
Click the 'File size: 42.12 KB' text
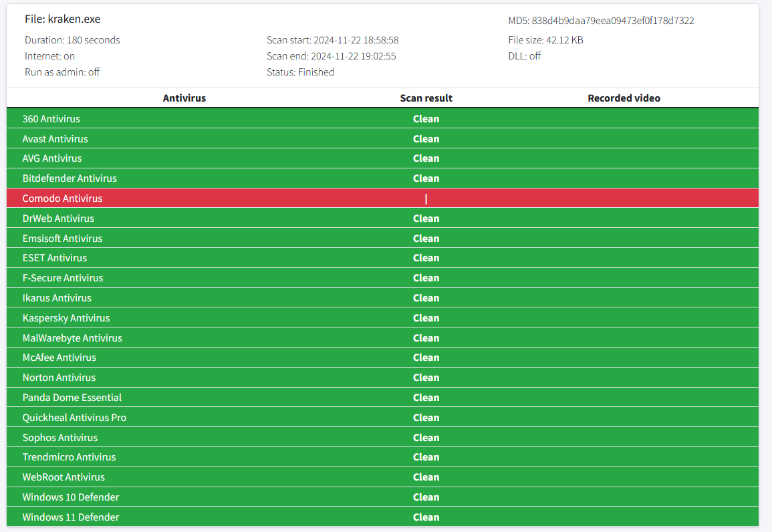[545, 40]
